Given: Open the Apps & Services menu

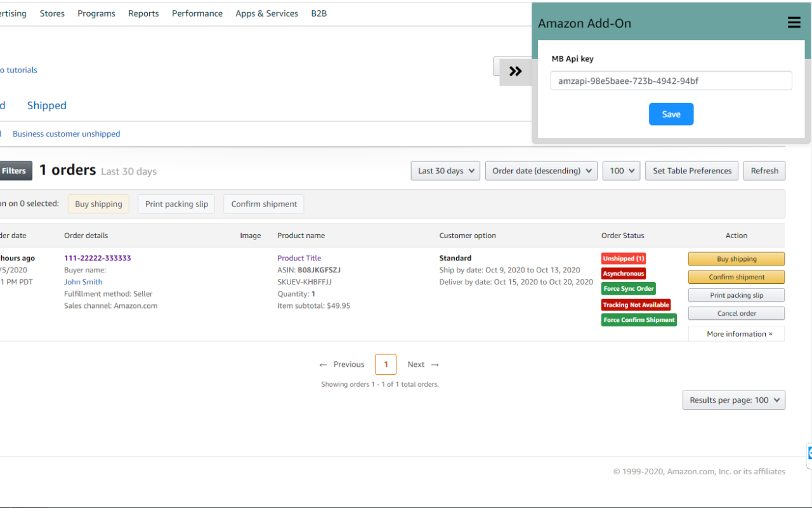Looking at the screenshot, I should point(266,13).
